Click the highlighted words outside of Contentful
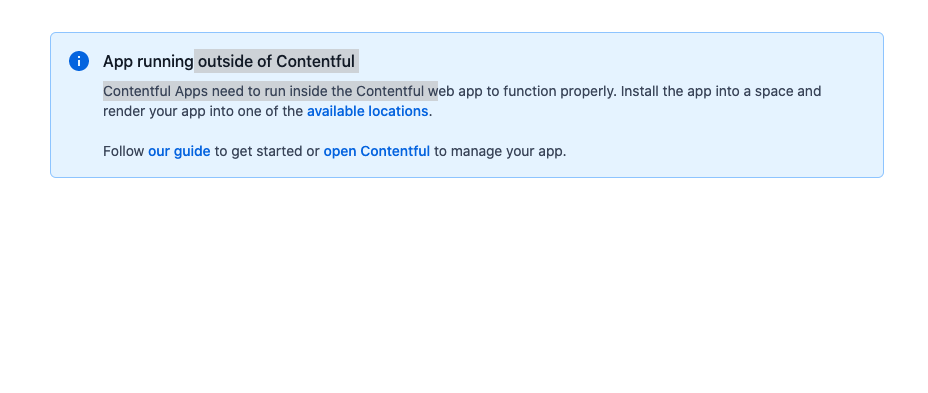The width and height of the screenshot is (928, 393). 276,62
